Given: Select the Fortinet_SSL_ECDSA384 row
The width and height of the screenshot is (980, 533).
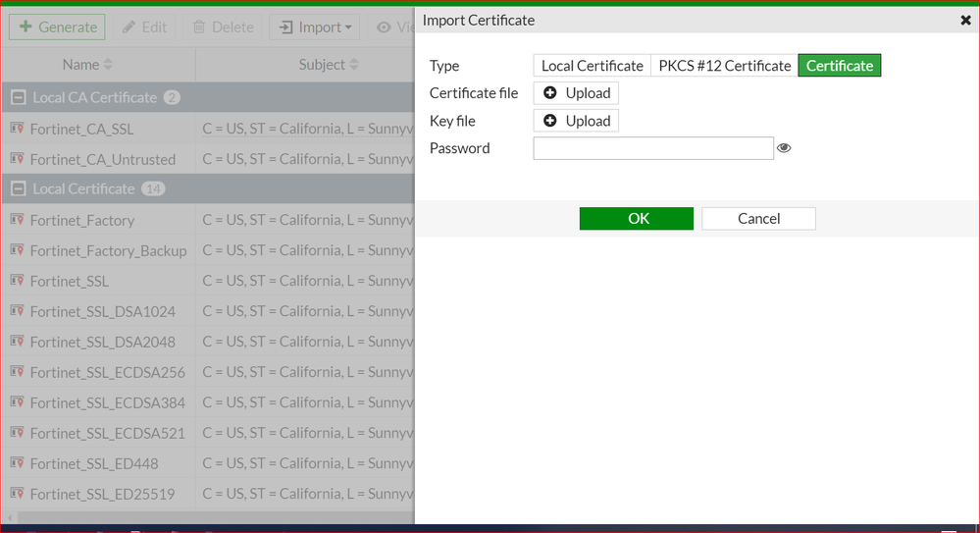Looking at the screenshot, I should pyautogui.click(x=108, y=402).
